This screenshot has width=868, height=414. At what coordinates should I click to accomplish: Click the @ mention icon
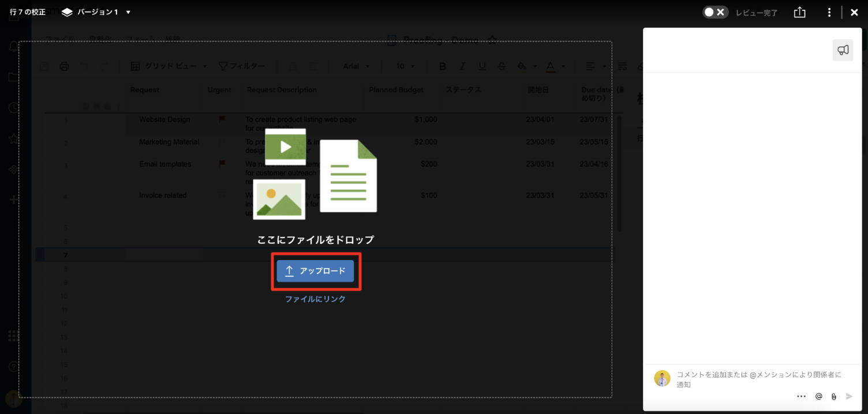tap(818, 397)
